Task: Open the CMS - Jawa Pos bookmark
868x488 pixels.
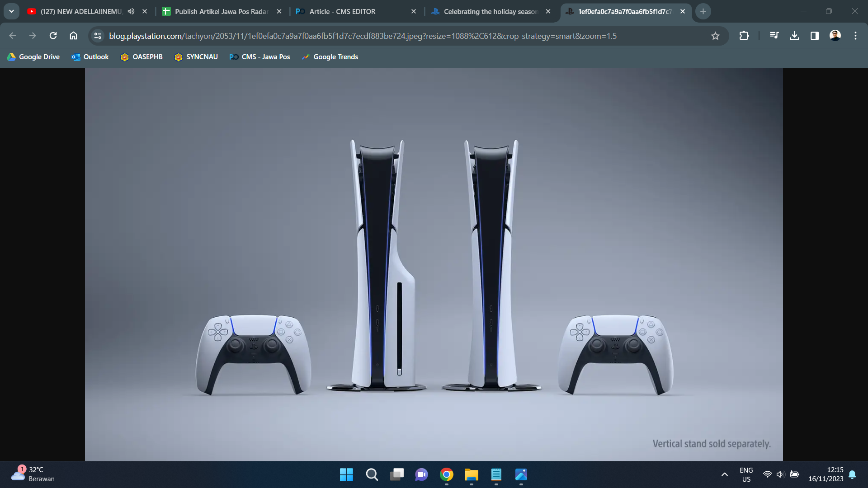Action: (259, 57)
